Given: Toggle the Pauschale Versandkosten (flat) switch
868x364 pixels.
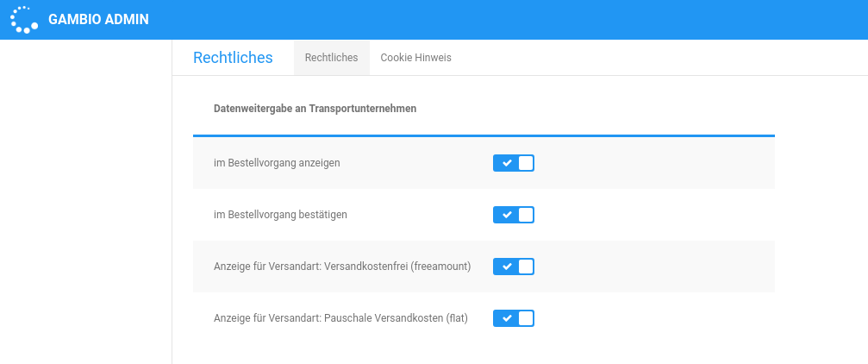Looking at the screenshot, I should pyautogui.click(x=514, y=318).
